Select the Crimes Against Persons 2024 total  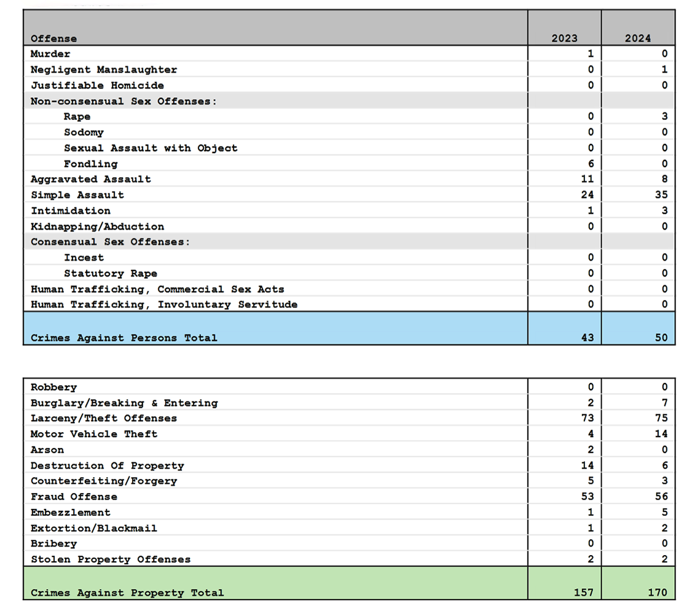(x=661, y=338)
